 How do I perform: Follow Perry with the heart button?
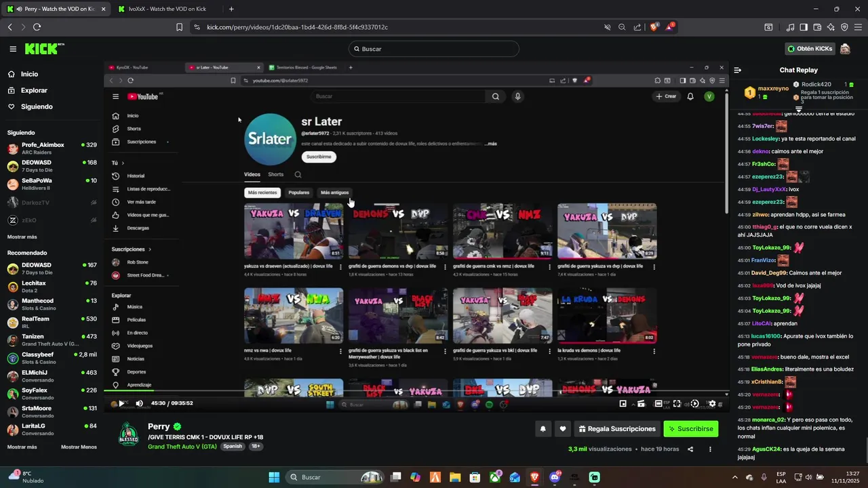pos(562,428)
